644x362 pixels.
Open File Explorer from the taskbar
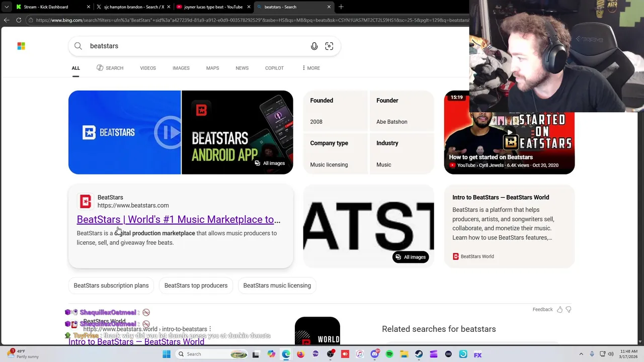coord(404,354)
